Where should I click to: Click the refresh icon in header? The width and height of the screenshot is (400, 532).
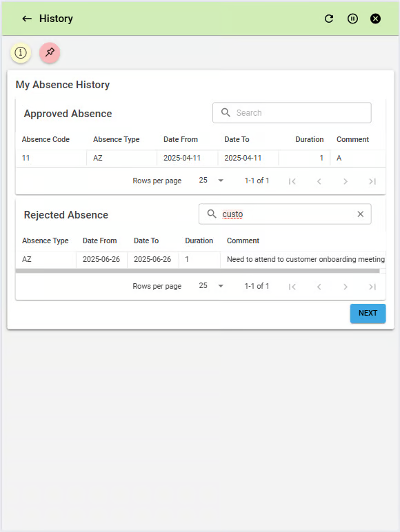(329, 19)
